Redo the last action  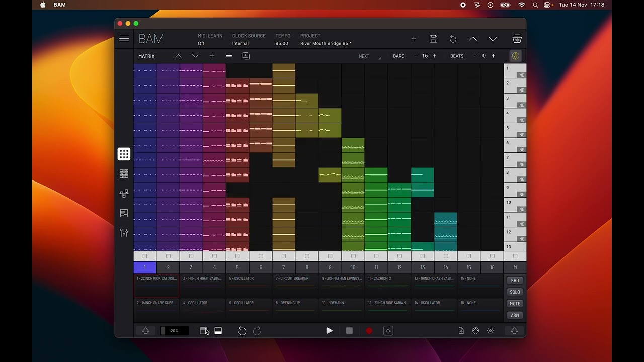pyautogui.click(x=257, y=331)
